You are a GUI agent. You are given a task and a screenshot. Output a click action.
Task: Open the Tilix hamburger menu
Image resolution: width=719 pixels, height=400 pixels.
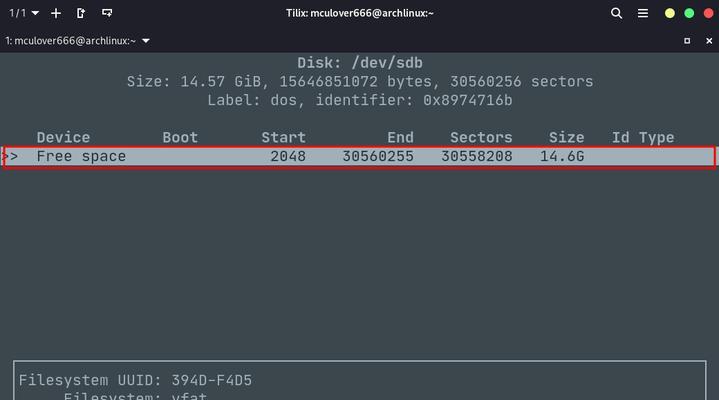click(643, 13)
